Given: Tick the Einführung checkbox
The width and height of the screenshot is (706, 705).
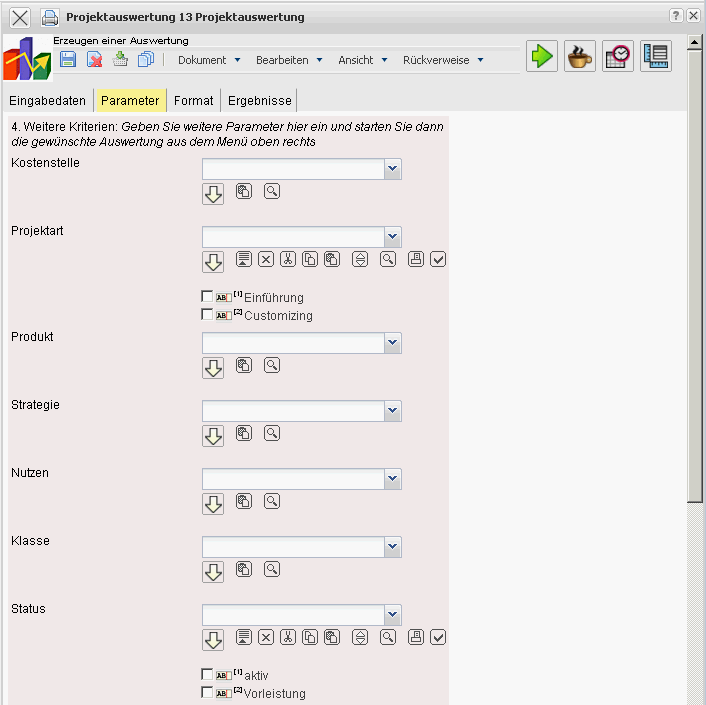Looking at the screenshot, I should click(207, 297).
